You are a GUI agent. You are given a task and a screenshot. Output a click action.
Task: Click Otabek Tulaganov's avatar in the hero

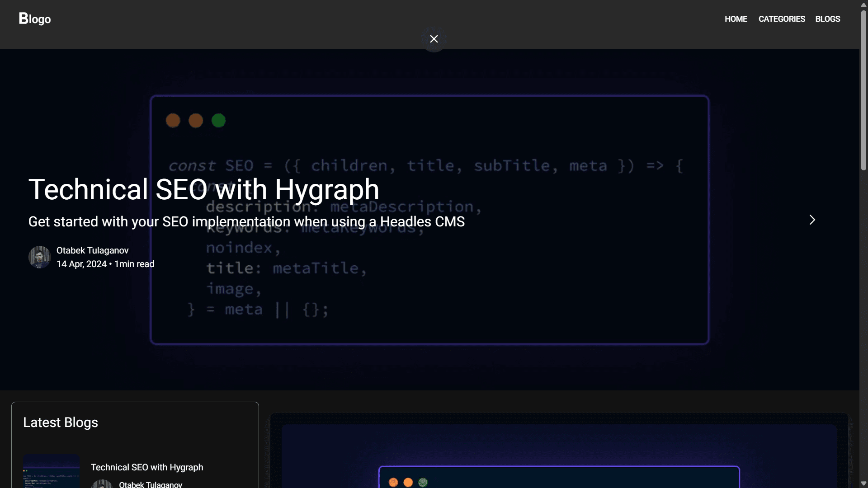(39, 257)
